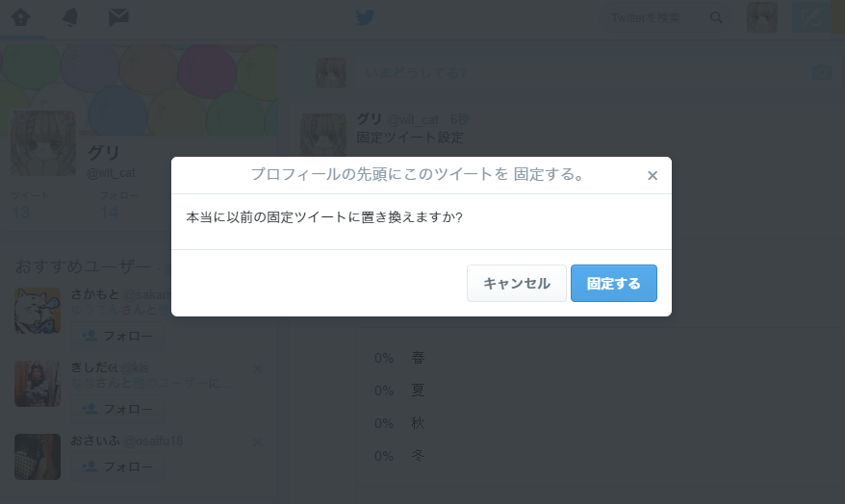Follow おさいふ with フォロー button
The height and width of the screenshot is (504, 845).
[x=117, y=466]
